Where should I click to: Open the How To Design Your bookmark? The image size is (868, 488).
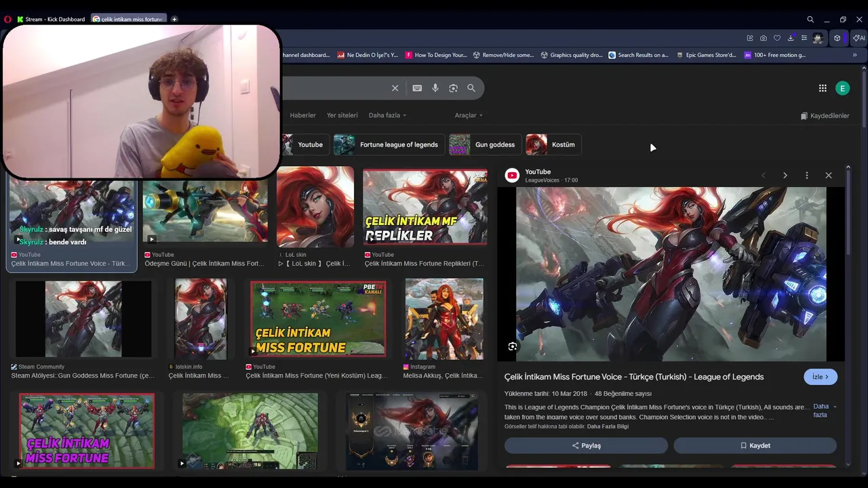pos(436,55)
